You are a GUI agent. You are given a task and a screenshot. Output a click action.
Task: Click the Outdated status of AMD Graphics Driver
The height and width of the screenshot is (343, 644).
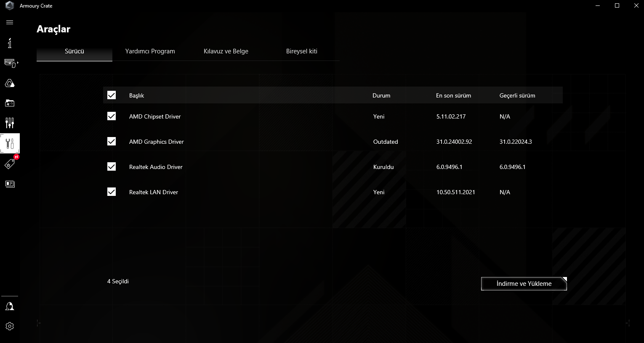[x=386, y=142]
